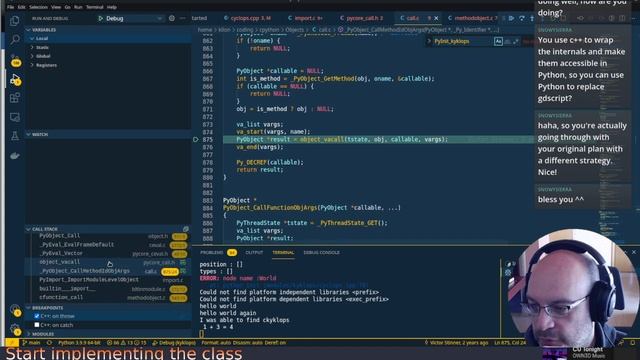This screenshot has height=360, width=640.
Task: Click 'Debug (kyklops)' in status bar
Action: pos(174,342)
